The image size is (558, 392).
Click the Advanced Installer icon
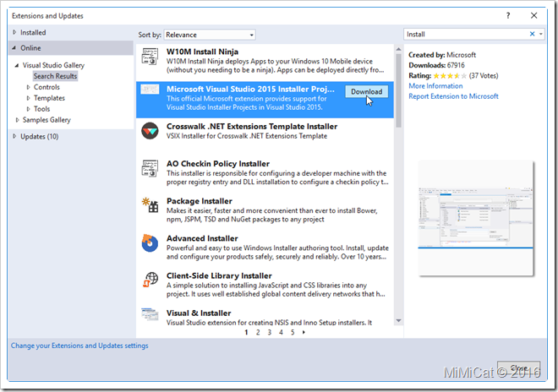[150, 243]
